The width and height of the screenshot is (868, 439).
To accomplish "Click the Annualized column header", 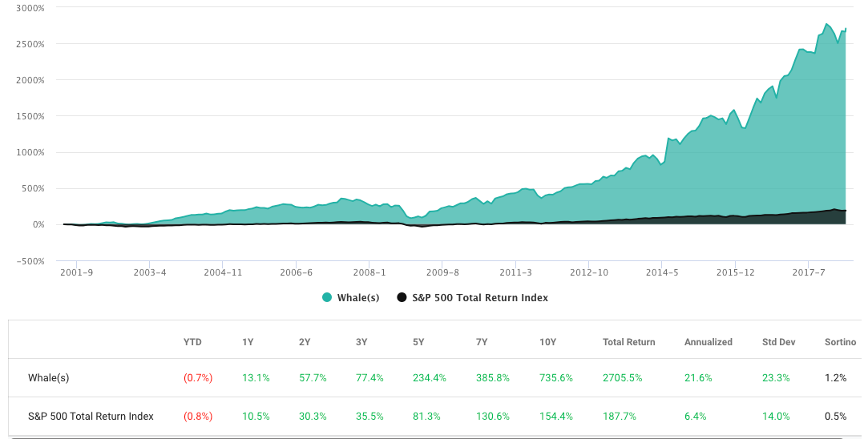I will (x=708, y=342).
